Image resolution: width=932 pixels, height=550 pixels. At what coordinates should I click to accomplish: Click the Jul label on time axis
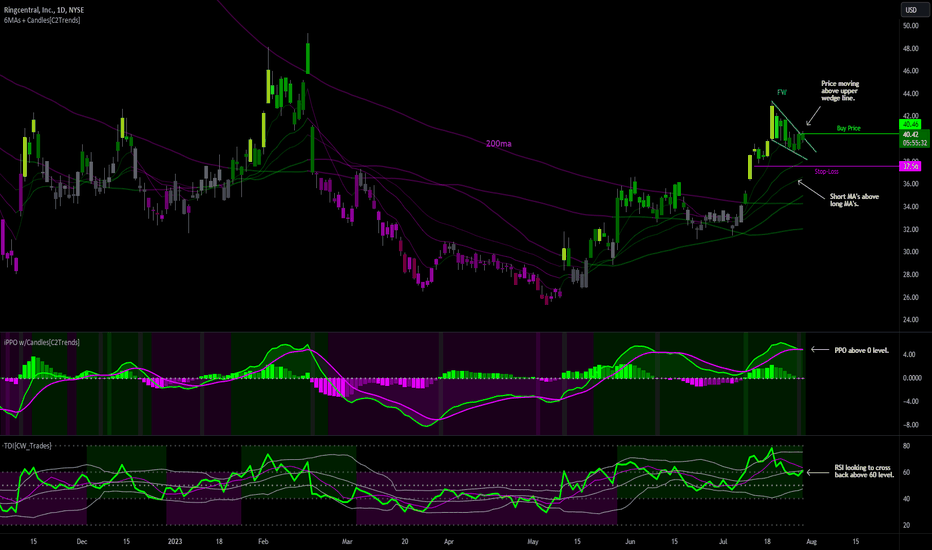[723, 542]
